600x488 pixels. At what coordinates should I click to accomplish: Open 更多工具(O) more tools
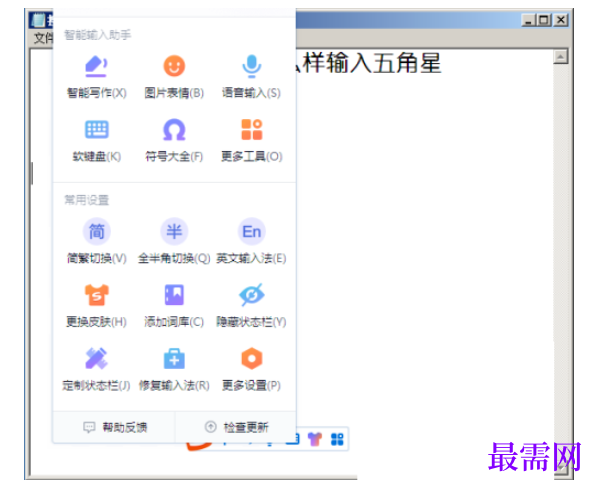click(x=251, y=140)
